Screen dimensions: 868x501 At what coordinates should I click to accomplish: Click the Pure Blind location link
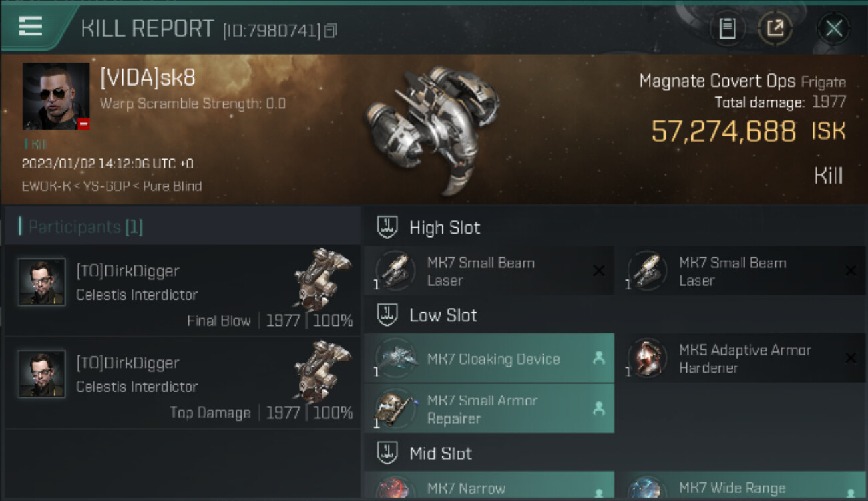pos(172,186)
